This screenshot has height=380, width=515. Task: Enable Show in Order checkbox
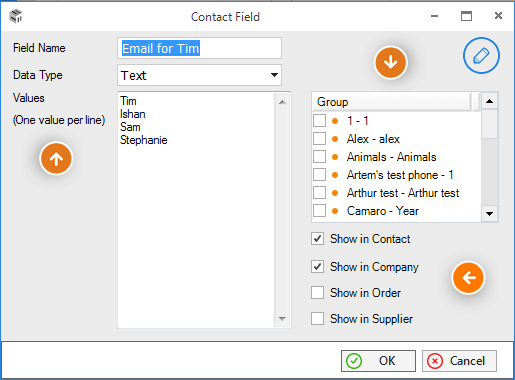tap(317, 293)
